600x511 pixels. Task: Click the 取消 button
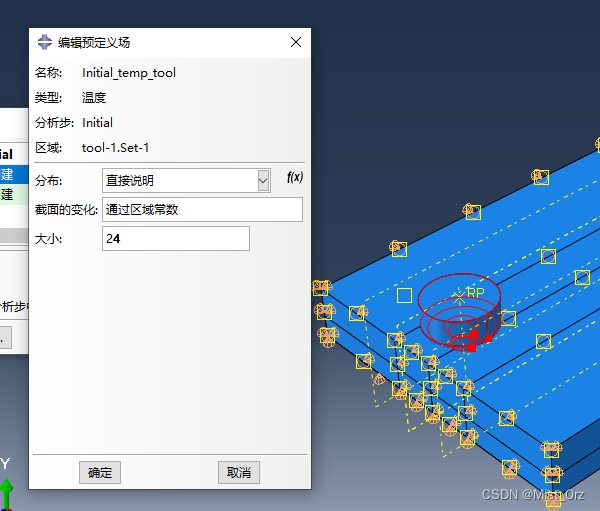coord(239,472)
